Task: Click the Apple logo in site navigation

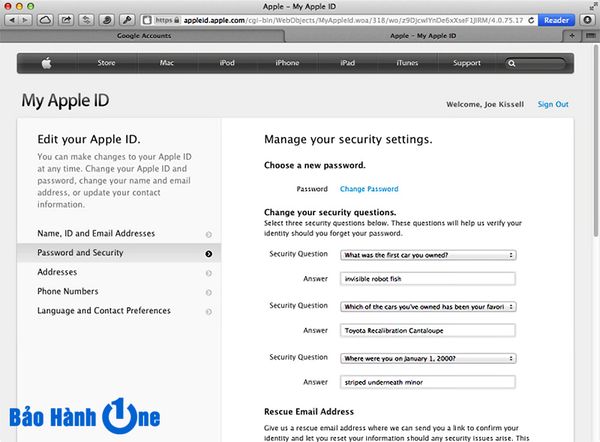Action: click(46, 63)
